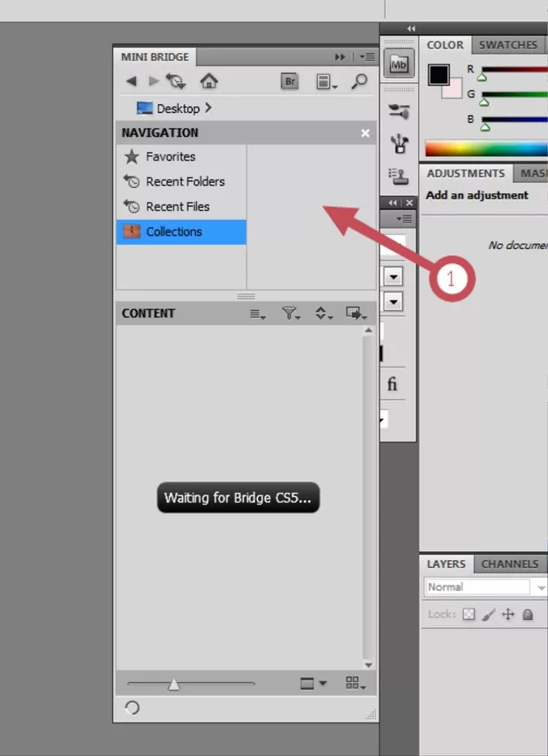Open the lower Character panel dropdown arrow
Image resolution: width=548 pixels, height=756 pixels.
click(393, 302)
